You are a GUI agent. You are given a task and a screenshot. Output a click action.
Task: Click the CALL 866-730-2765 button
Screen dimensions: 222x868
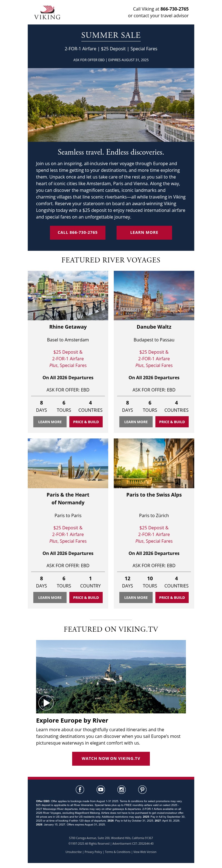[x=77, y=232]
